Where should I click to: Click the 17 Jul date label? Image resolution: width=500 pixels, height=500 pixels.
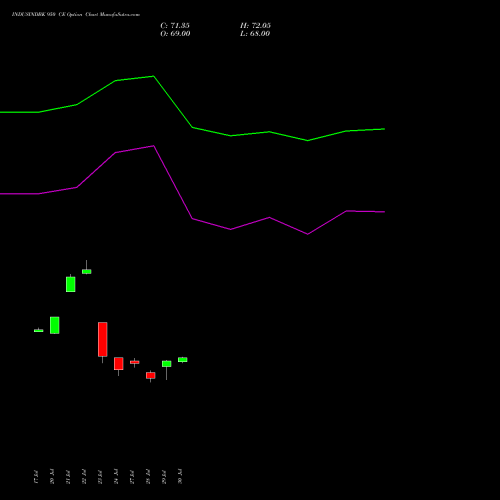click(36, 477)
